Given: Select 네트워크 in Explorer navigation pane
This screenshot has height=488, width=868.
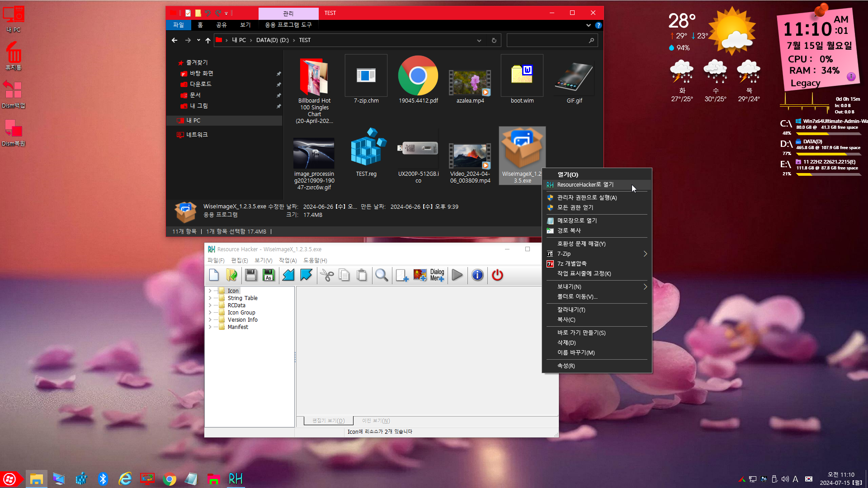Looking at the screenshot, I should 197,135.
